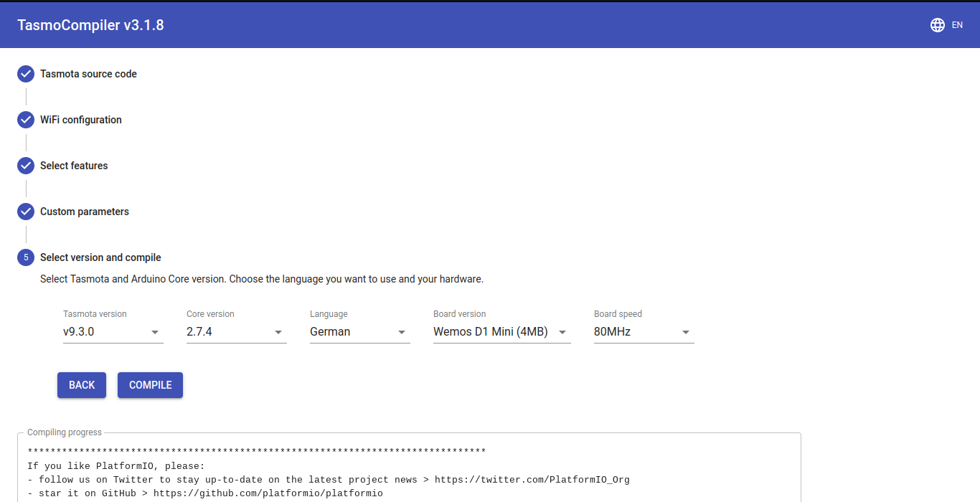
Task: Click the step 5 number icon
Action: 26,257
